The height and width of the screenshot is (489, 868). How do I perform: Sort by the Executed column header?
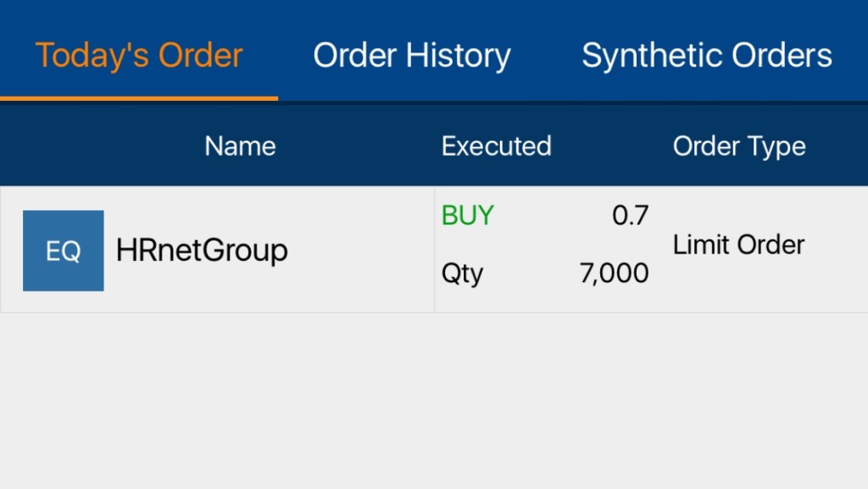pyautogui.click(x=496, y=146)
